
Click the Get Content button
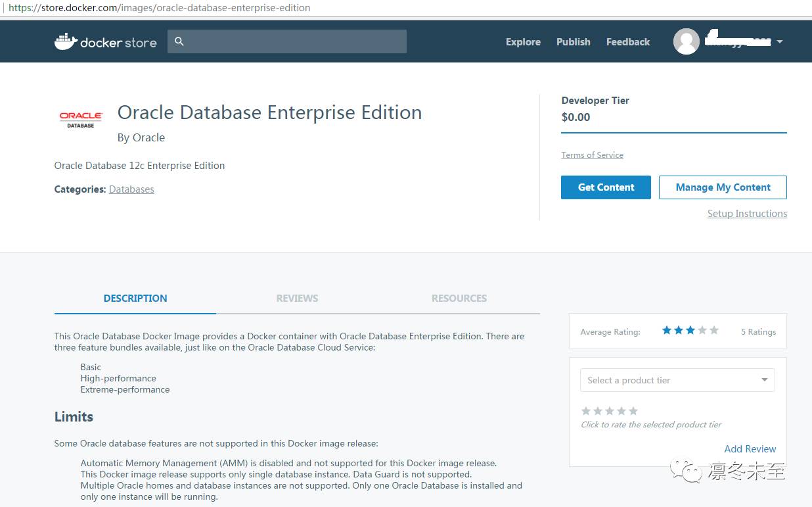tap(605, 187)
